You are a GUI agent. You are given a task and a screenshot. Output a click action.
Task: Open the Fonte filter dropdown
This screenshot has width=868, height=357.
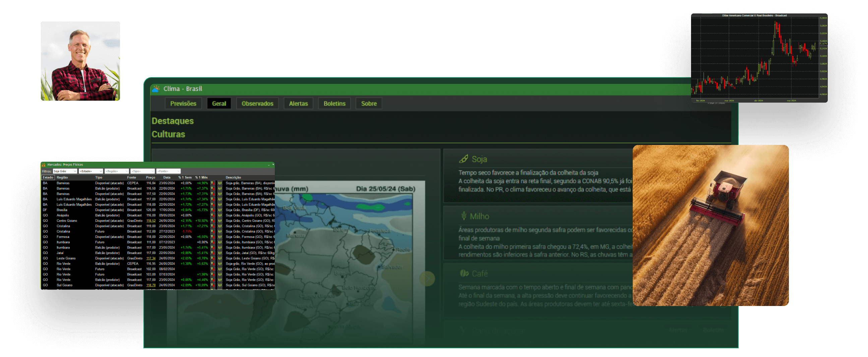(169, 171)
